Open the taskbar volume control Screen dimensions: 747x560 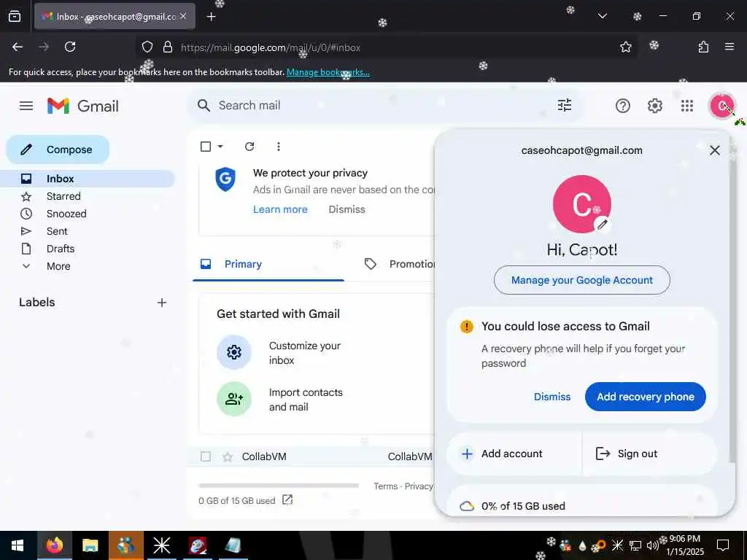coord(652,545)
